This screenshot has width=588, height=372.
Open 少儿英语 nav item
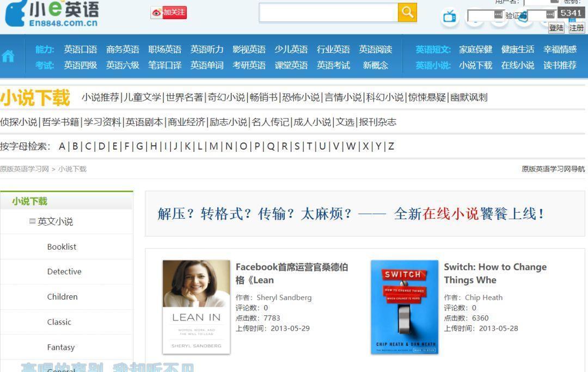tap(291, 49)
